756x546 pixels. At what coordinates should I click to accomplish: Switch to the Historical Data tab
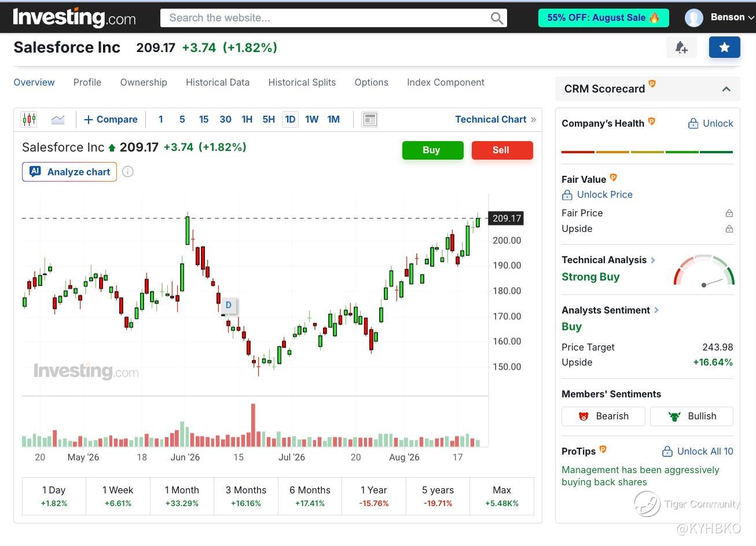218,83
